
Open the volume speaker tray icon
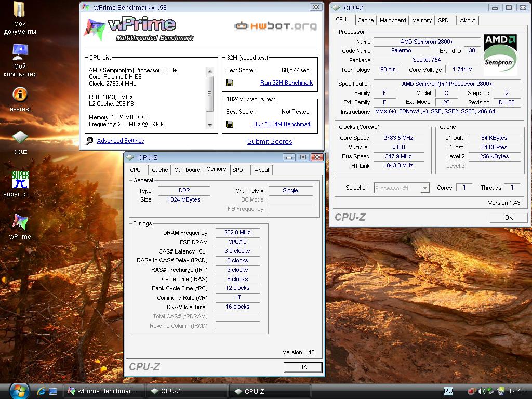pos(481,391)
